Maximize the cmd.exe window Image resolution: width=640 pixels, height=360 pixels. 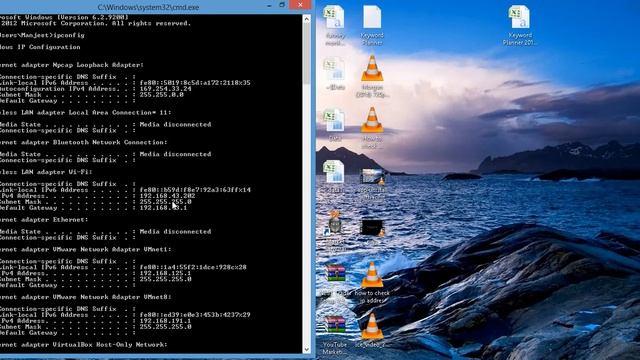pos(282,5)
